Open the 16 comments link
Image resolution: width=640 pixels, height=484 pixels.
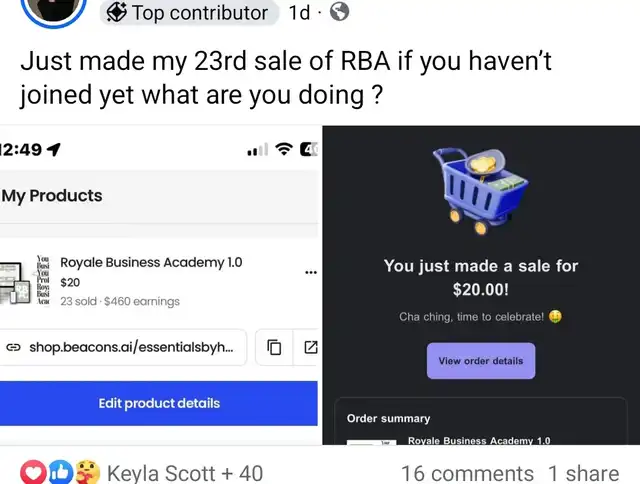pos(467,473)
